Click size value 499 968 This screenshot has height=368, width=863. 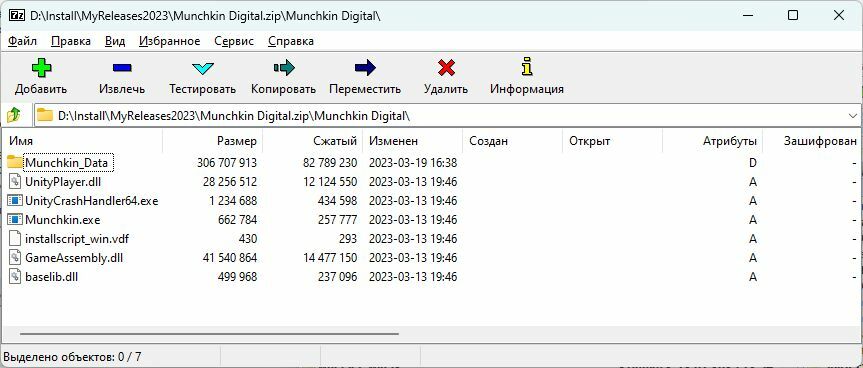pos(237,277)
